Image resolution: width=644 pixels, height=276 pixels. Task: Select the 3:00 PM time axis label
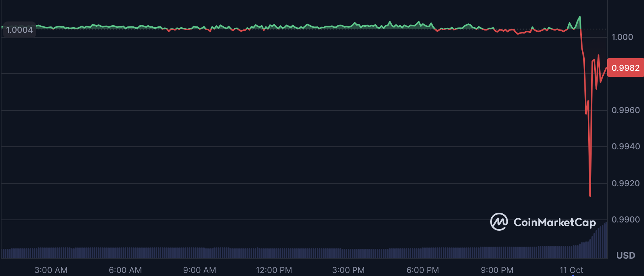348,270
